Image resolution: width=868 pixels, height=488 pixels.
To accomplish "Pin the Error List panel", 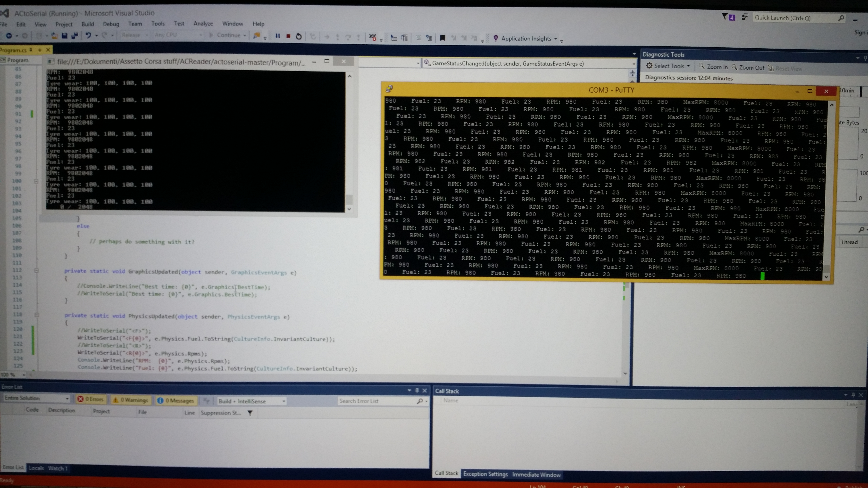I will coord(417,390).
